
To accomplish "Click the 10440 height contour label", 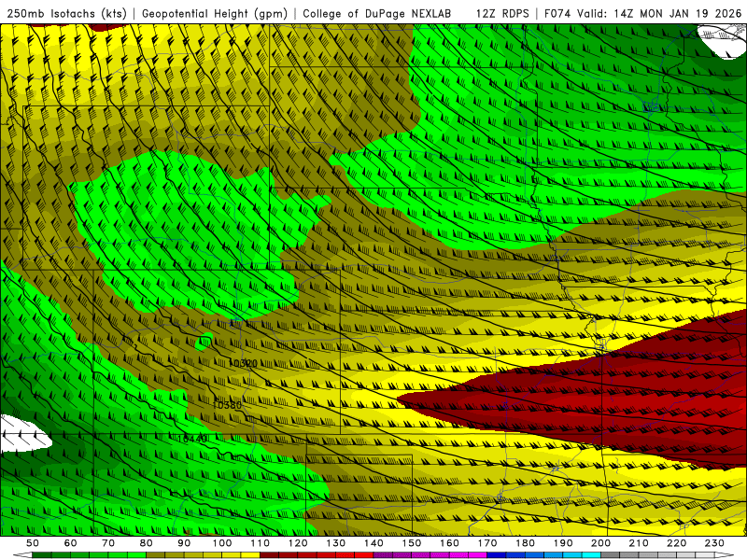I will point(192,439).
